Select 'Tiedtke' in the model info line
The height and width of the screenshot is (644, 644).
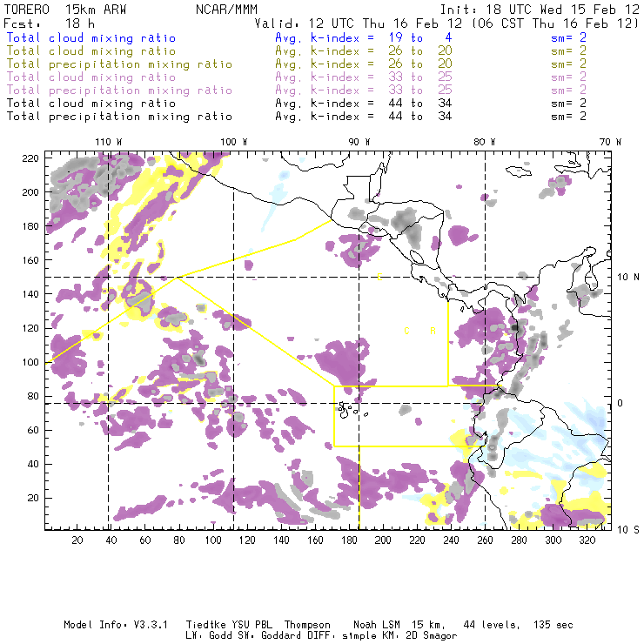pyautogui.click(x=205, y=625)
